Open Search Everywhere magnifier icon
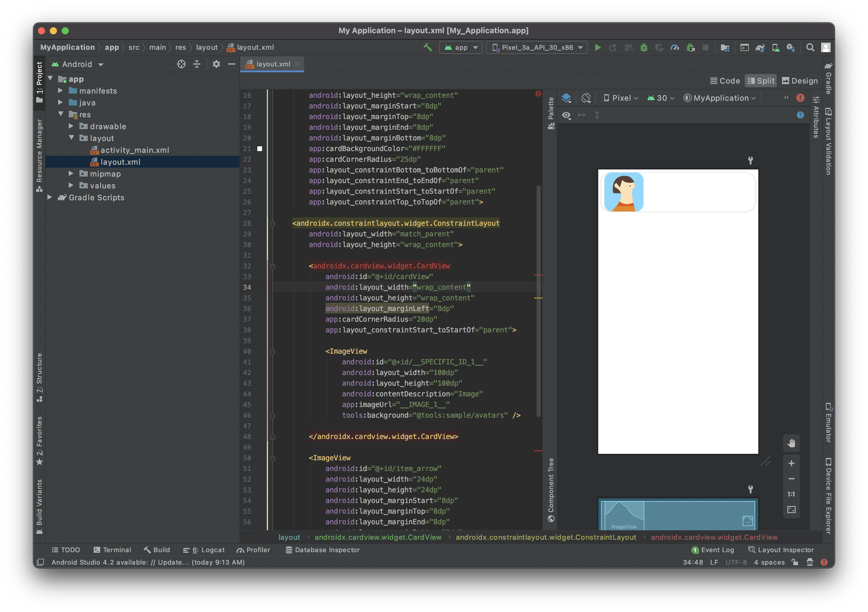 coord(810,47)
